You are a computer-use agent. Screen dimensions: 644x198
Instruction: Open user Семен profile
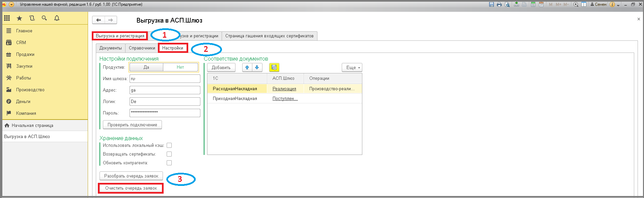coord(598,4)
